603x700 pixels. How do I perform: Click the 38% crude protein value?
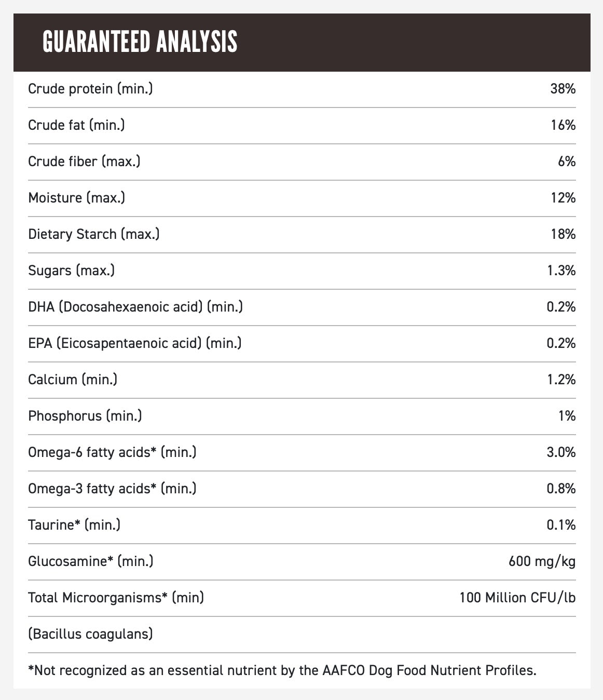563,89
